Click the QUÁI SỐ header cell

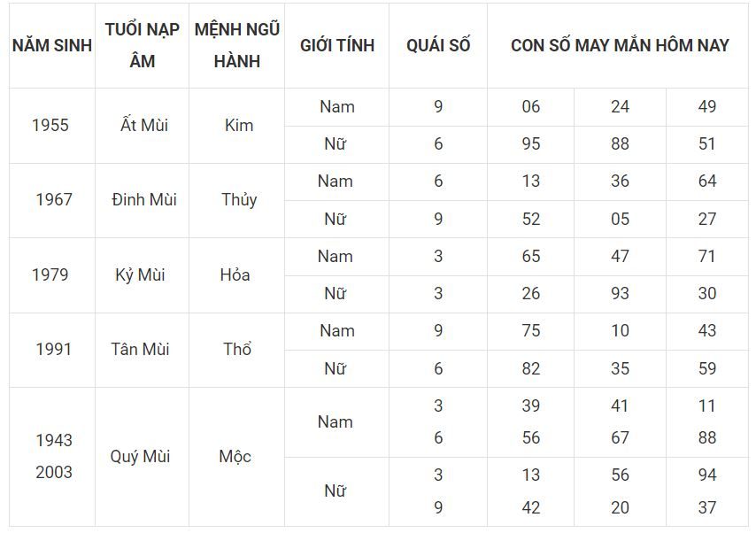pos(438,45)
